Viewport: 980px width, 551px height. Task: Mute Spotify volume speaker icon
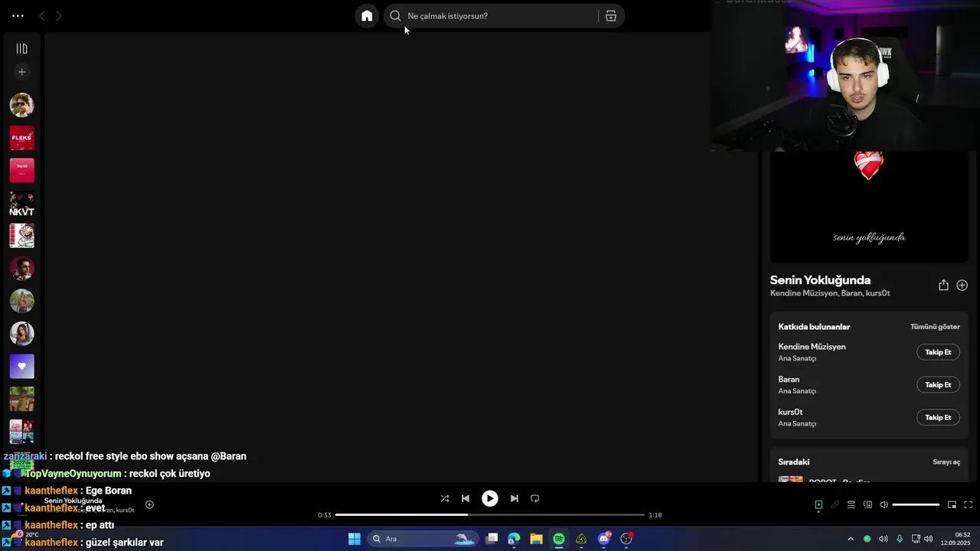[884, 505]
